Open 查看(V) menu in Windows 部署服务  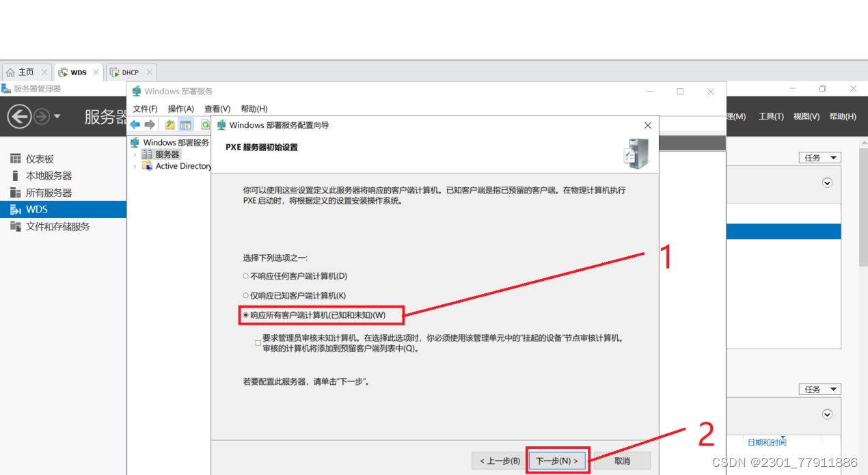click(217, 109)
